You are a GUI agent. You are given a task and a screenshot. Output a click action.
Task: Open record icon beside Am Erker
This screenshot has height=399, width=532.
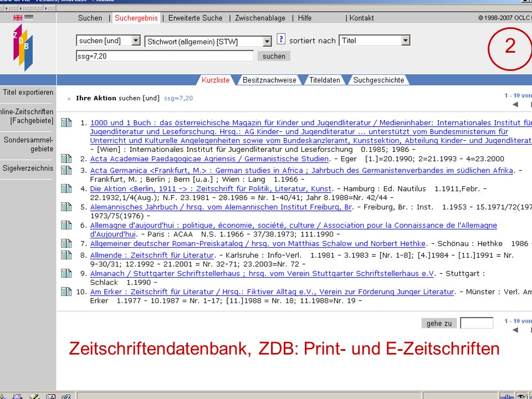pos(66,291)
